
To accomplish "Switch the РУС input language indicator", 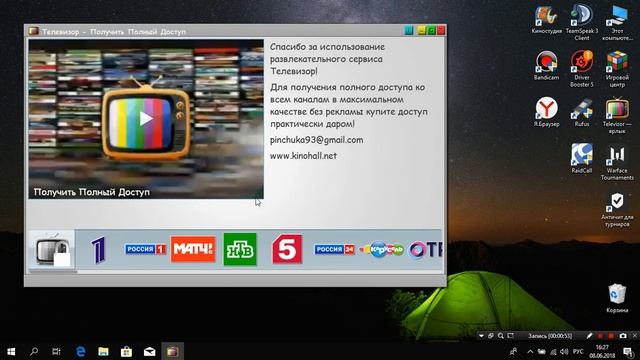I will click(578, 351).
